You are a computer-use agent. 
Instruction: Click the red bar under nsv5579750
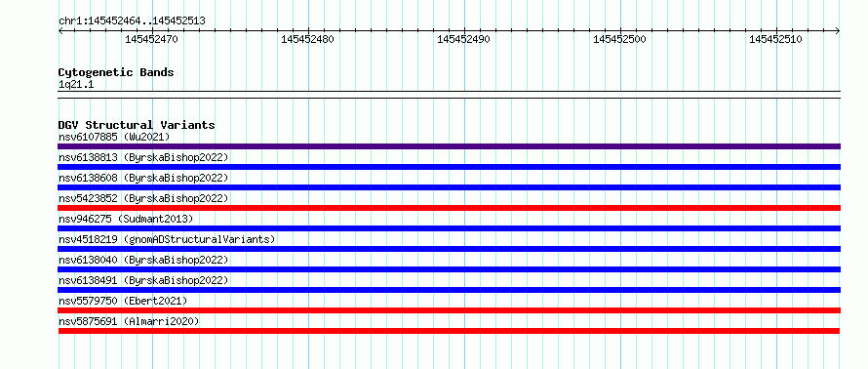tap(449, 310)
